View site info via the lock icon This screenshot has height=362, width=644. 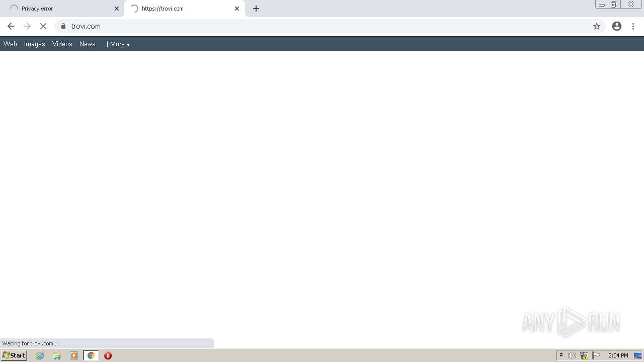(x=63, y=26)
